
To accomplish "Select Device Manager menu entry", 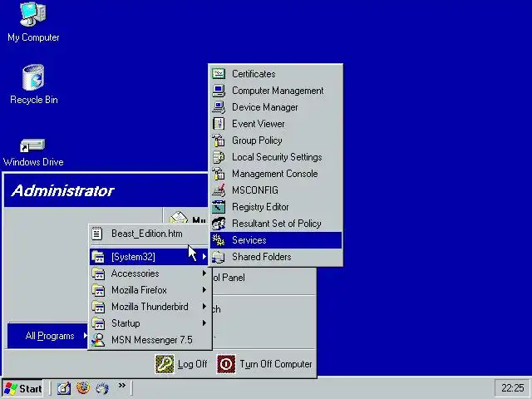I will pyautogui.click(x=276, y=107).
